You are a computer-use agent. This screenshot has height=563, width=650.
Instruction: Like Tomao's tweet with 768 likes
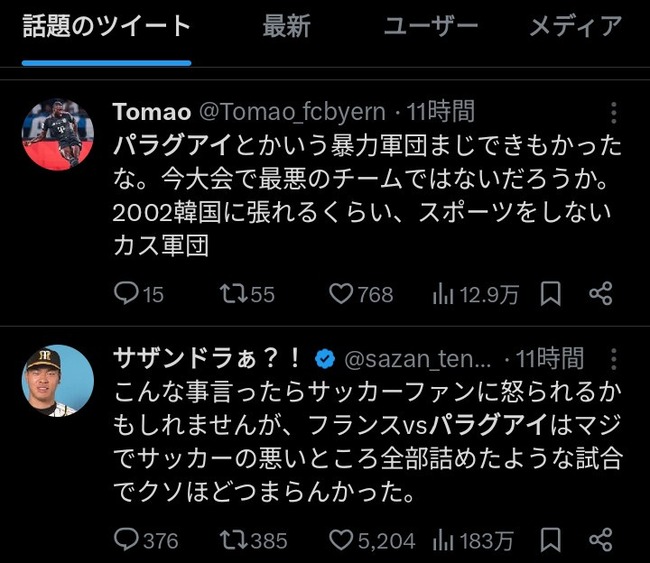[x=361, y=294]
